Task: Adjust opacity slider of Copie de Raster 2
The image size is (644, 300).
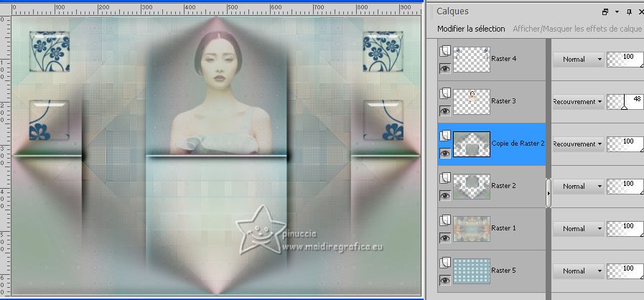Action: pos(625,144)
